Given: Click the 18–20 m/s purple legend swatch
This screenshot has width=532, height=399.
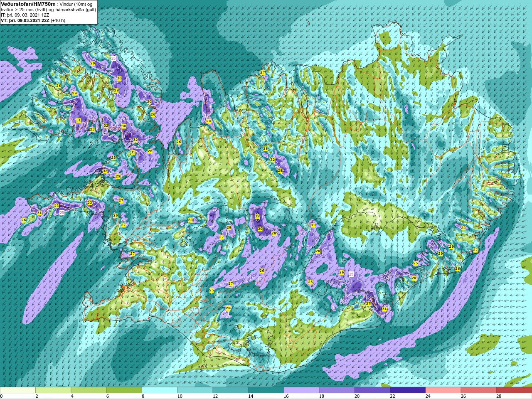Looking at the screenshot, I should 337,390.
